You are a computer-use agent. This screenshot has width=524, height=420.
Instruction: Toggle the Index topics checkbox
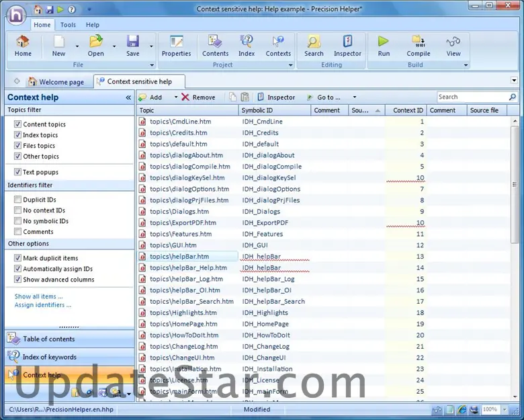(17, 135)
